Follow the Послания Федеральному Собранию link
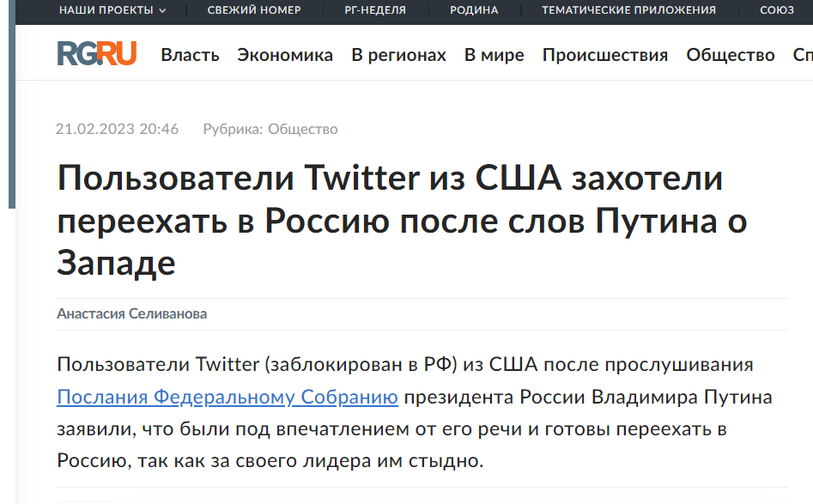Image resolution: width=813 pixels, height=504 pixels. pyautogui.click(x=228, y=398)
